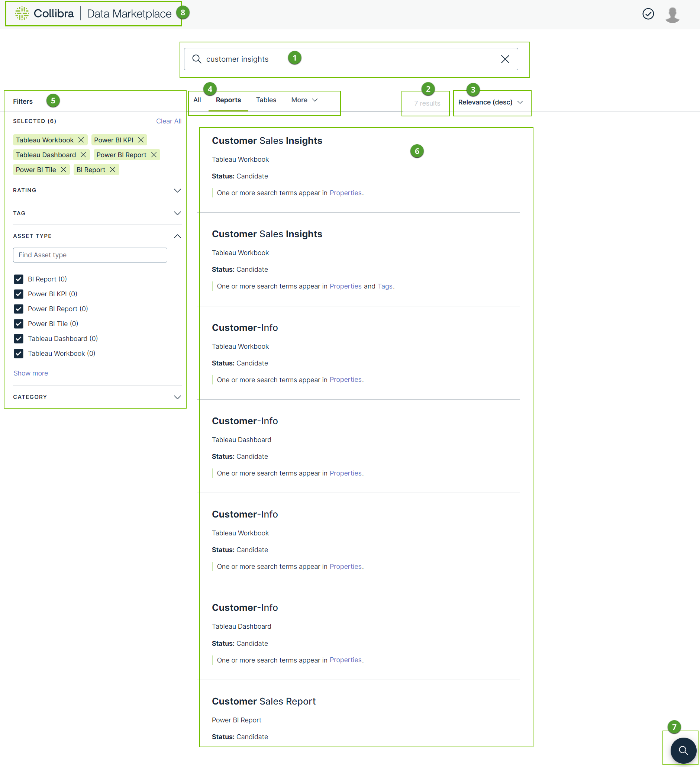Remove the Tableau Workbook filter chip
This screenshot has width=700, height=767.
coord(81,140)
